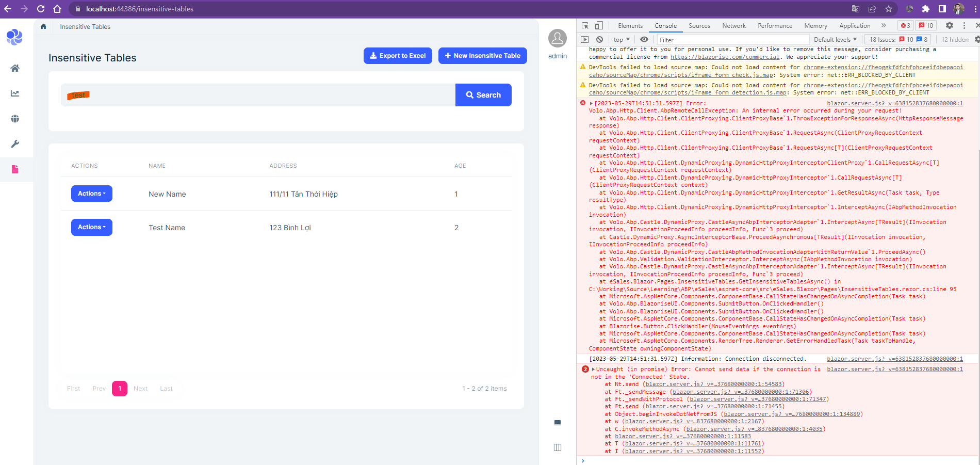Open DevTools settings gear icon
This screenshot has width=980, height=465.
(949, 25)
